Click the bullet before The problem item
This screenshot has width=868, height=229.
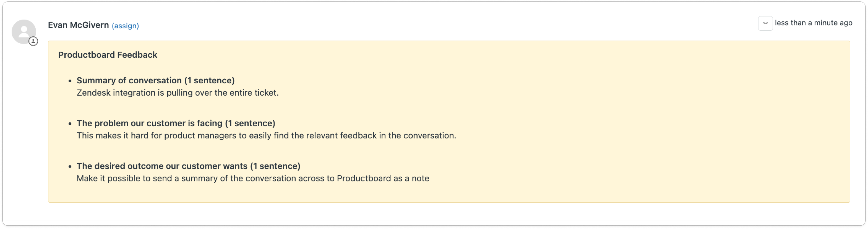(x=70, y=124)
